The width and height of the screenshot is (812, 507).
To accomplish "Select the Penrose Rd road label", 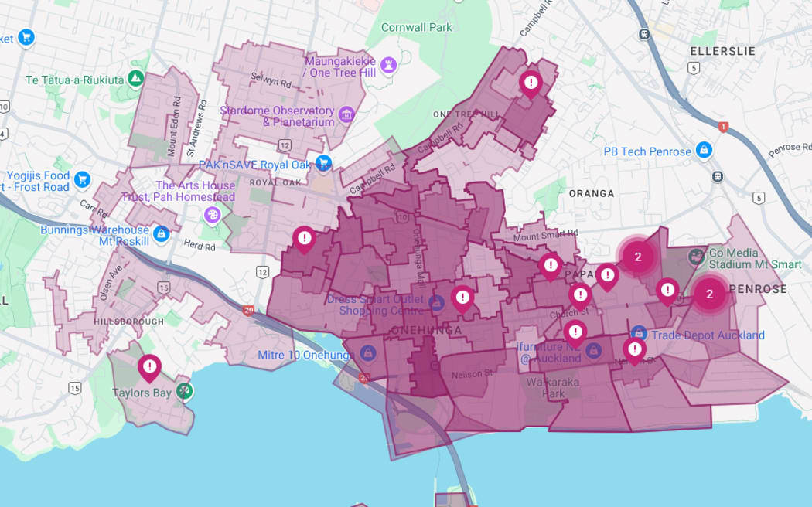I will pyautogui.click(x=790, y=150).
